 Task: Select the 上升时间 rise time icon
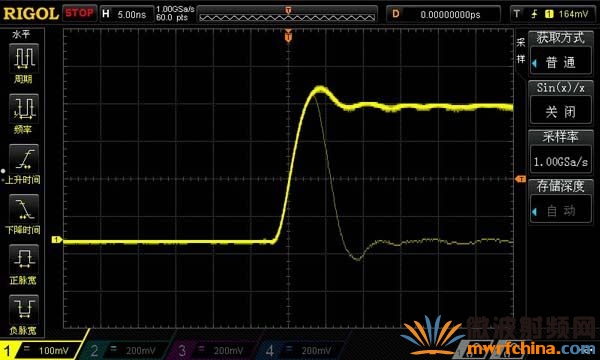point(24,159)
